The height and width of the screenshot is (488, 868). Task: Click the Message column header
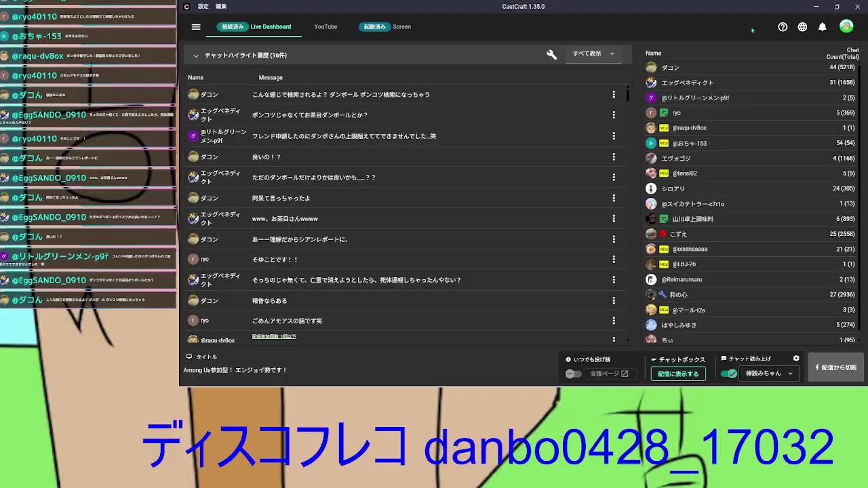point(271,77)
